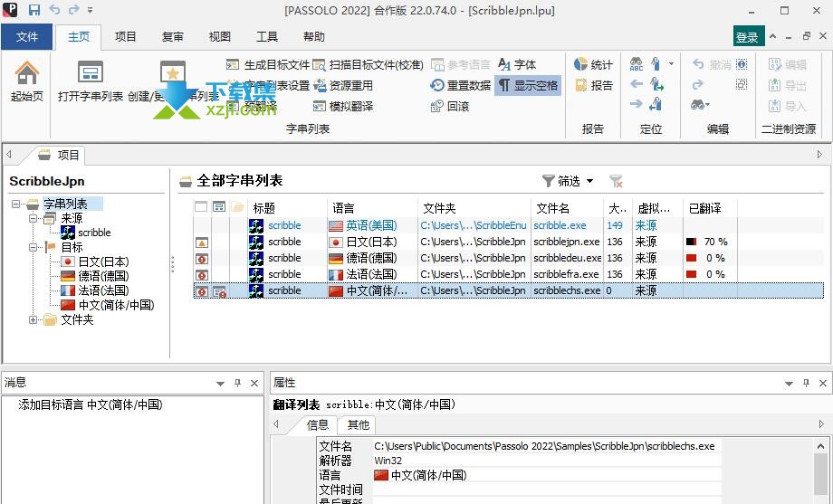
Task: Click the error status icon in the 德语 row
Action: pos(202,259)
